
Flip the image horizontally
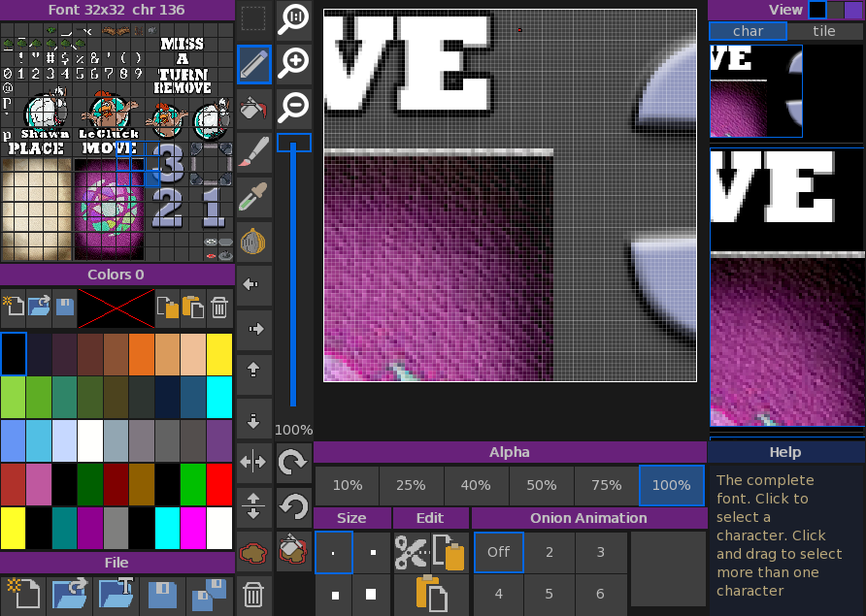[253, 463]
